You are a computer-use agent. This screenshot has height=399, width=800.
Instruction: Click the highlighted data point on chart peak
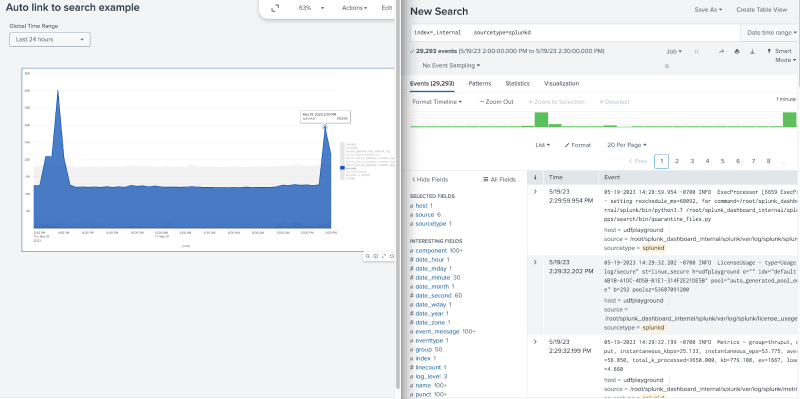click(325, 127)
